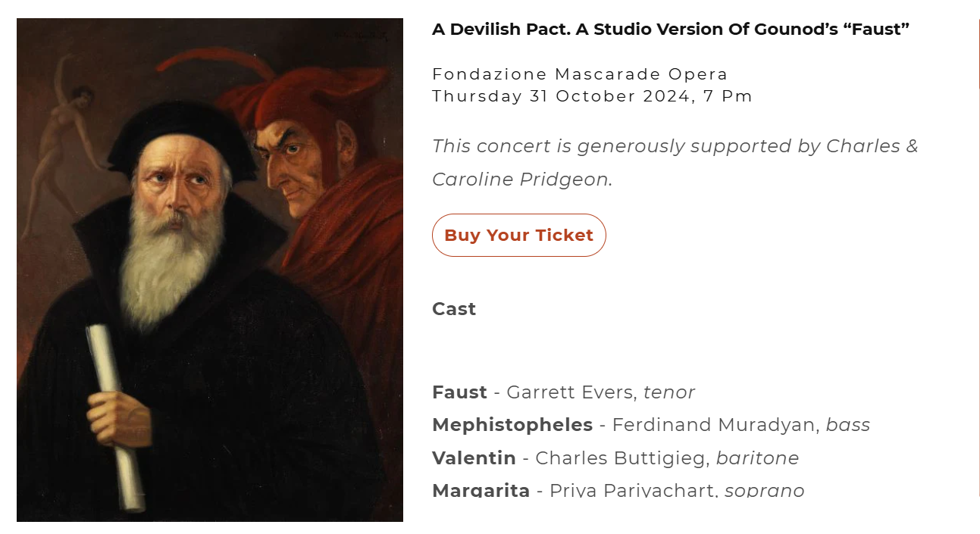Image resolution: width=980 pixels, height=534 pixels.
Task: Click the word tenor in the cast list
Action: (x=668, y=392)
